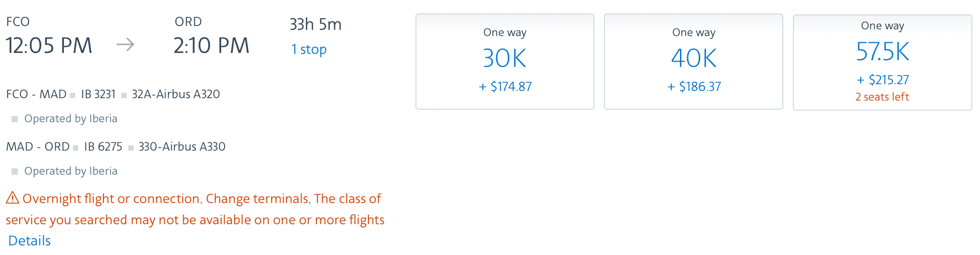Click the + $186.37 taxes amount

694,87
